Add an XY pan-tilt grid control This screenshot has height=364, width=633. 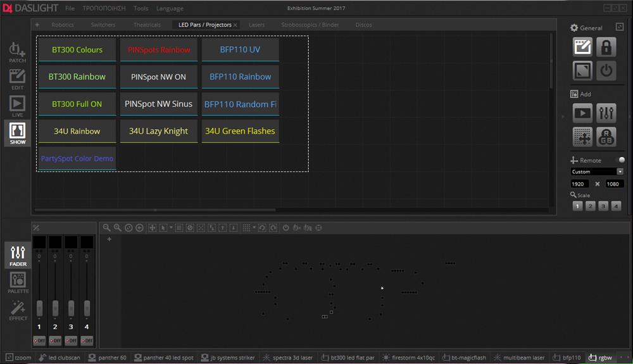coord(582,137)
